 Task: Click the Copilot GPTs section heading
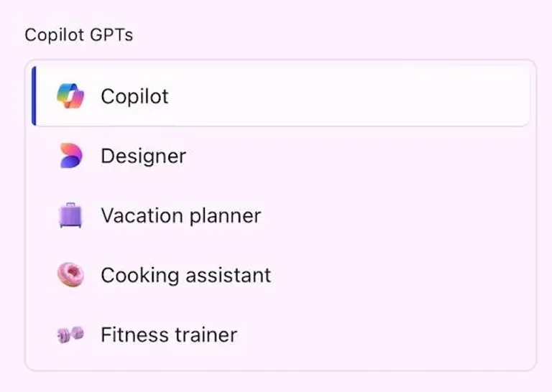point(78,35)
